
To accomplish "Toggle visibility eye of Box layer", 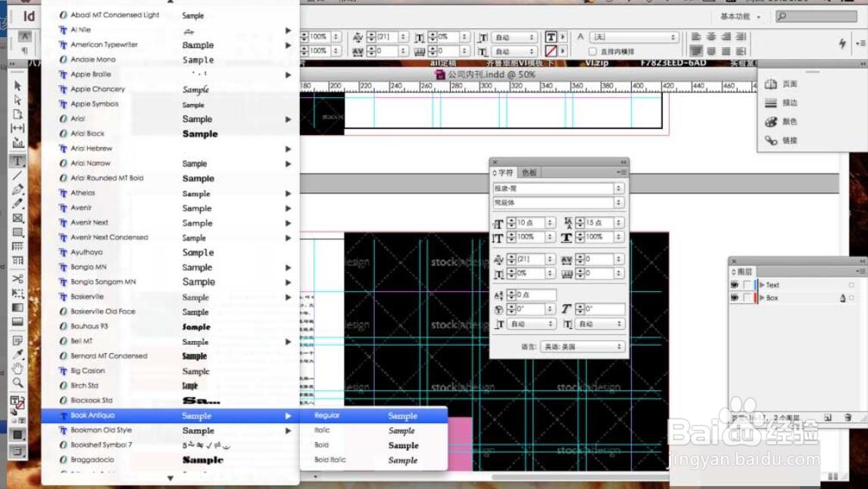I will tap(735, 298).
